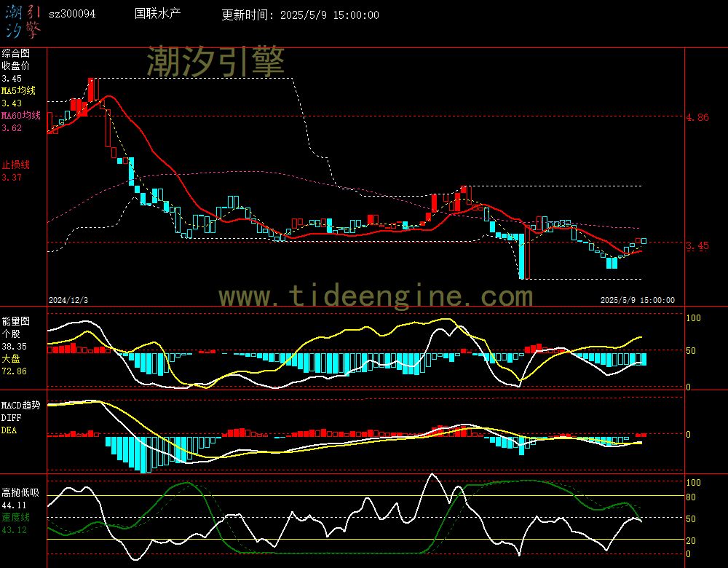Click the 个股 value 38.35
Viewport: 728px width, 568px height.
[14, 347]
